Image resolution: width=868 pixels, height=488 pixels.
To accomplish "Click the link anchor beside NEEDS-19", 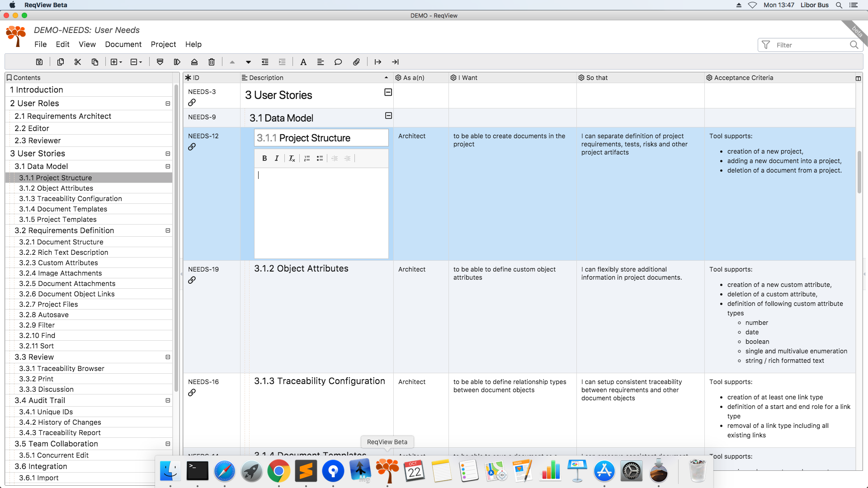I will point(192,280).
